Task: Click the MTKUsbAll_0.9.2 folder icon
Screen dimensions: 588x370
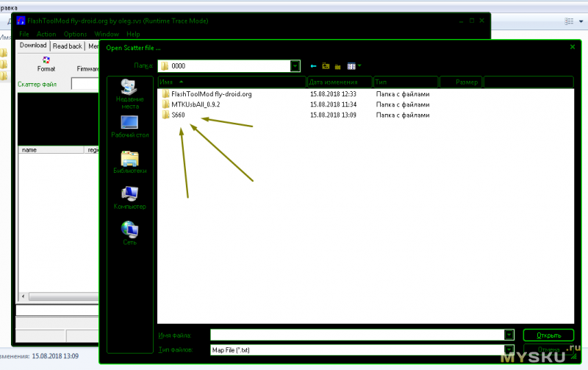Action: coord(166,104)
